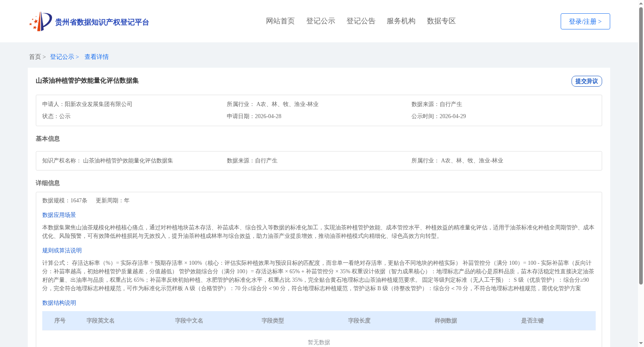Click applicant text 阳新农业发展集团有限公司

[x=99, y=104]
